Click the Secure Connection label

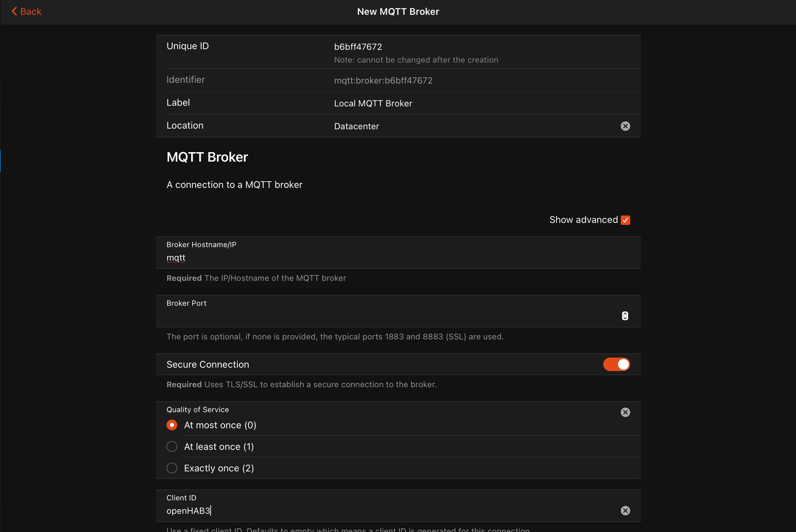208,364
